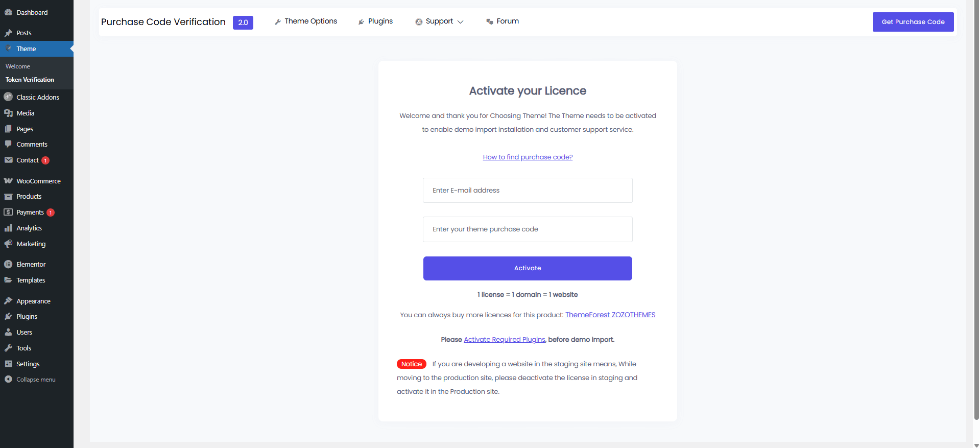Expand the Support dropdown menu

click(x=439, y=21)
